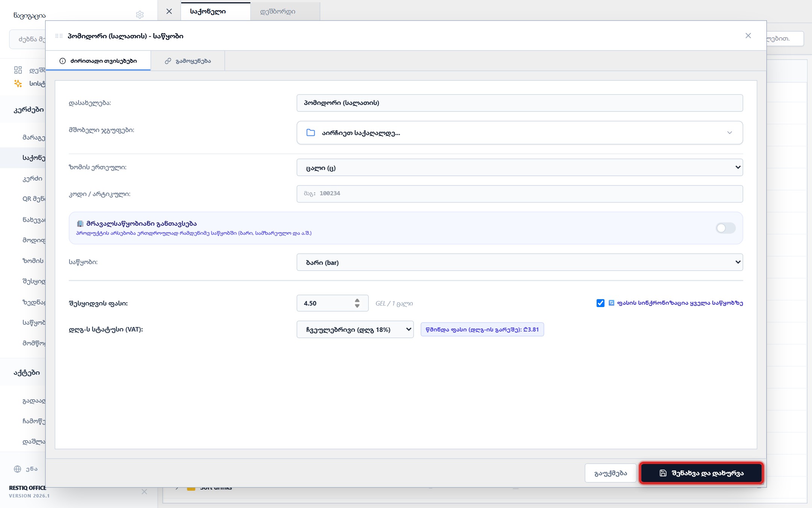
Task: Click the warehouse building icon
Action: pos(80,224)
